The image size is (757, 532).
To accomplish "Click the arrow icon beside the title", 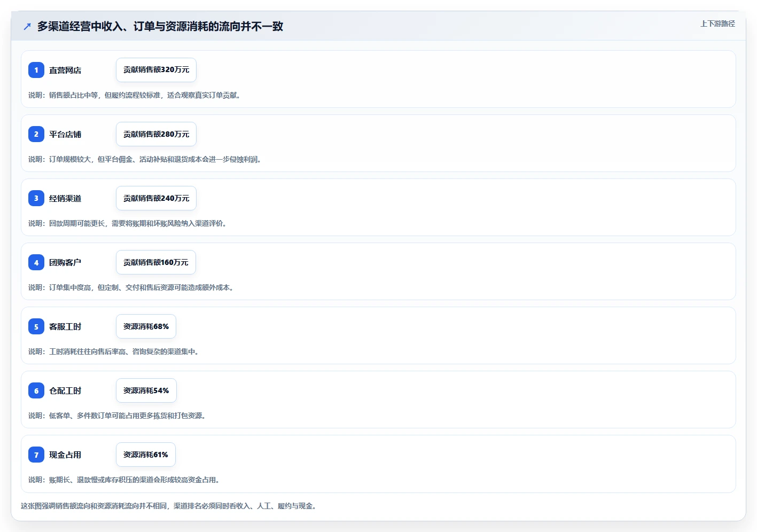I will pos(27,26).
